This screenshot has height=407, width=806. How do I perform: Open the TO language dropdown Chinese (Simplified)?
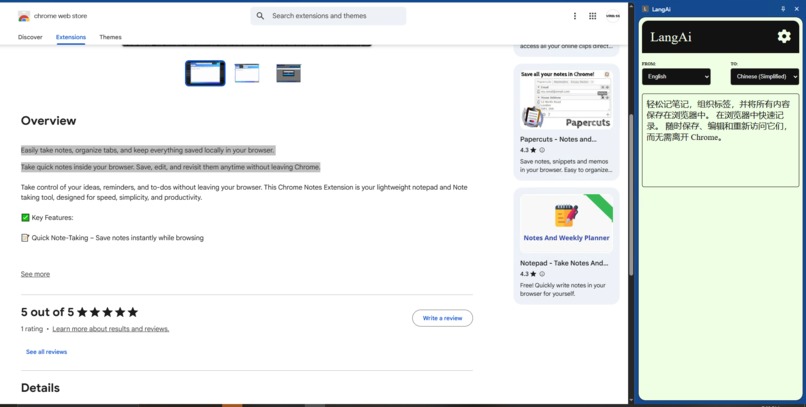765,77
